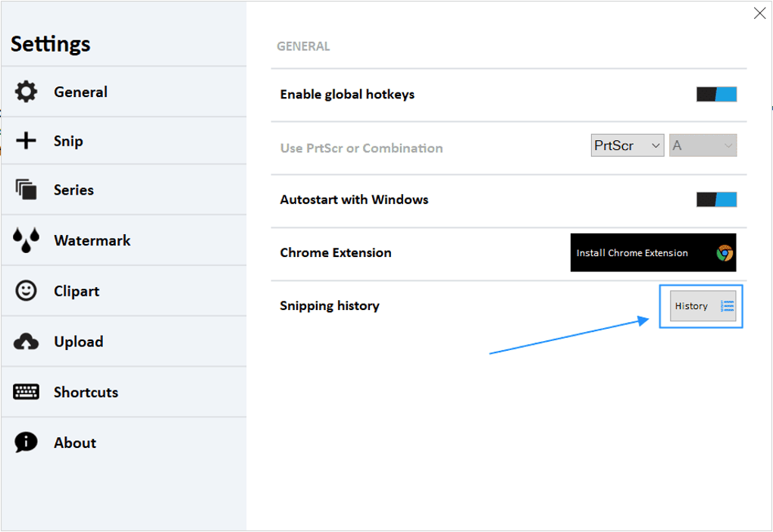773x532 pixels.
Task: Click the Watermark droplets icon
Action: pyautogui.click(x=26, y=240)
